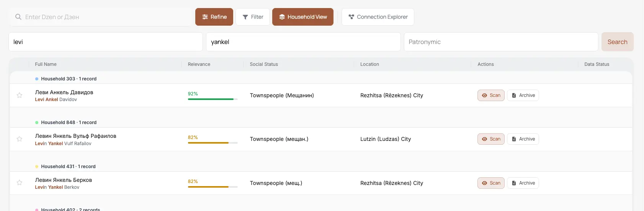Sort by the Location column header

369,64
